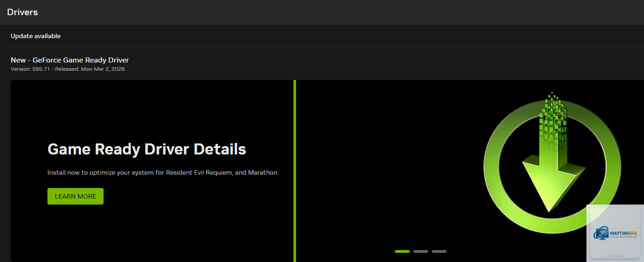Click the Drivers page heading

coord(23,12)
